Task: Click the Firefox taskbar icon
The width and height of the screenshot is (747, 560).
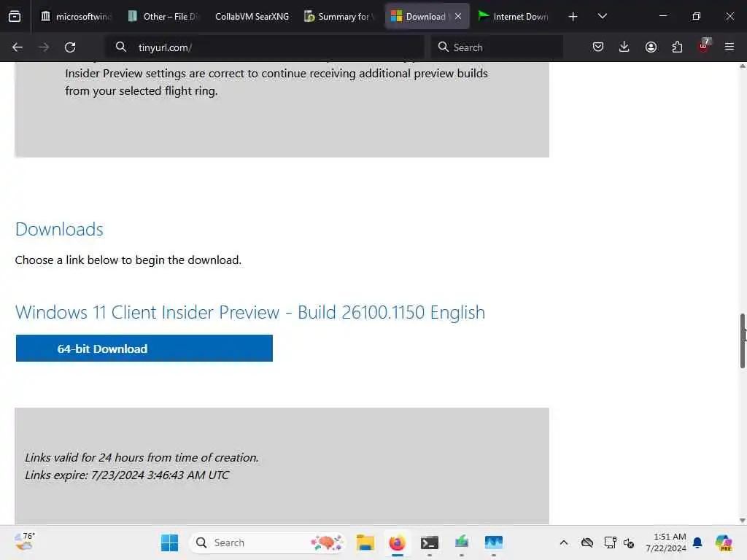Action: click(397, 542)
